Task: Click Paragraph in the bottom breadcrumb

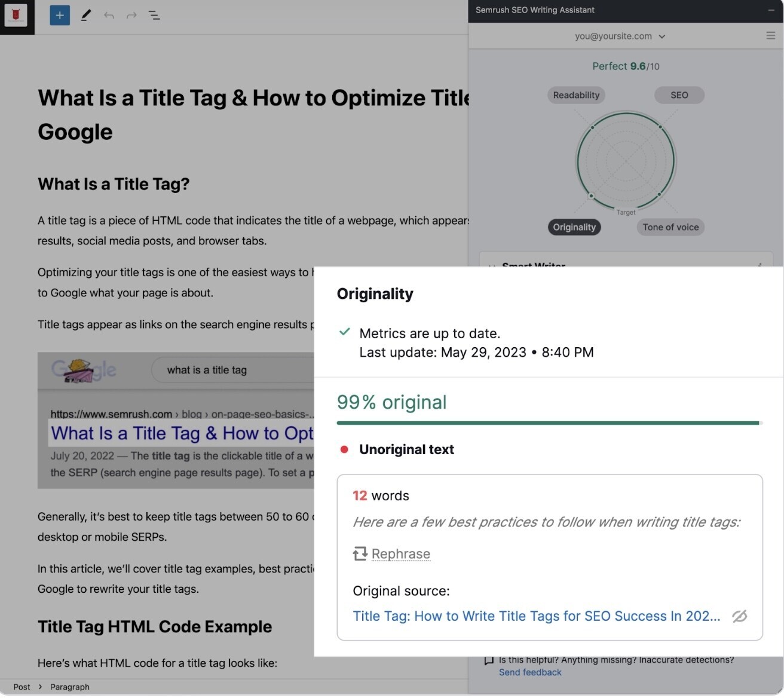Action: pyautogui.click(x=69, y=687)
